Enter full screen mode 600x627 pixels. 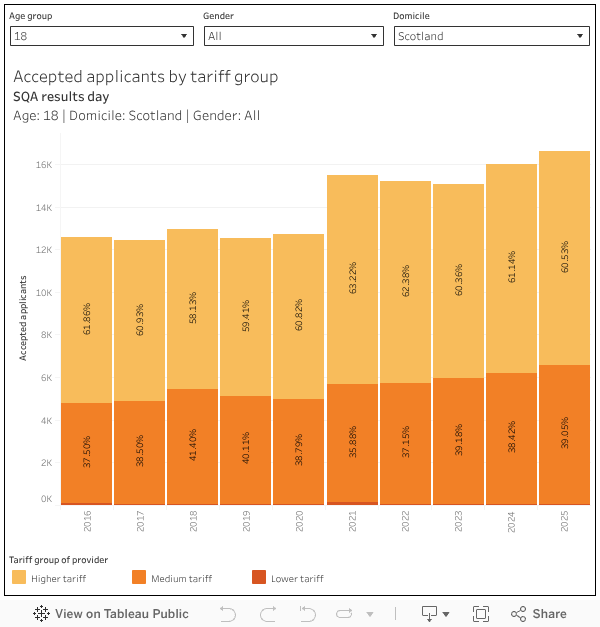click(x=480, y=614)
